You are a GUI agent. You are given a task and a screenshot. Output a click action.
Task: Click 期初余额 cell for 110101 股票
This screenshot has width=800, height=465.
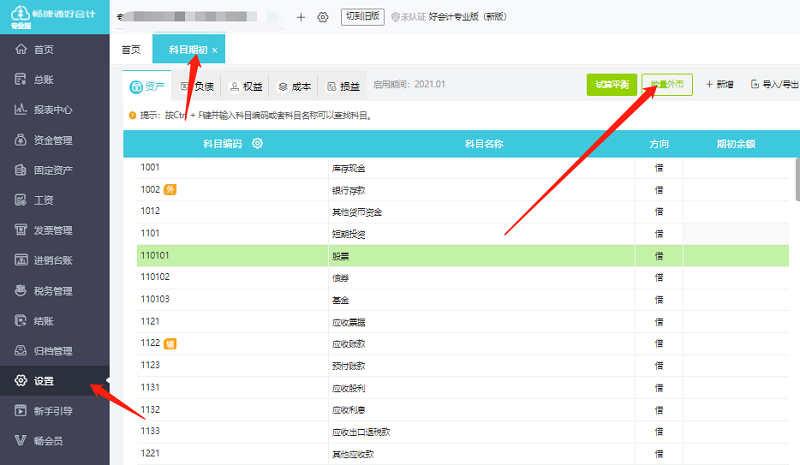pyautogui.click(x=736, y=256)
